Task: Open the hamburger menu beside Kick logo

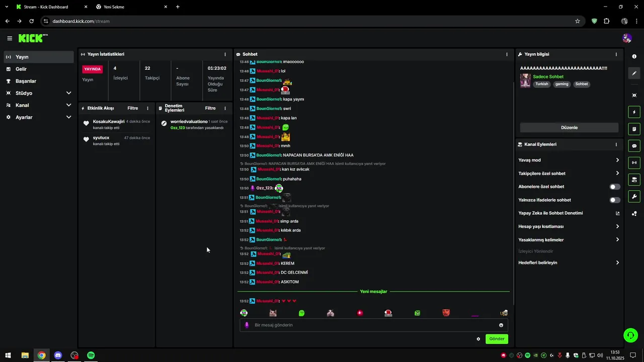Action: (x=10, y=38)
